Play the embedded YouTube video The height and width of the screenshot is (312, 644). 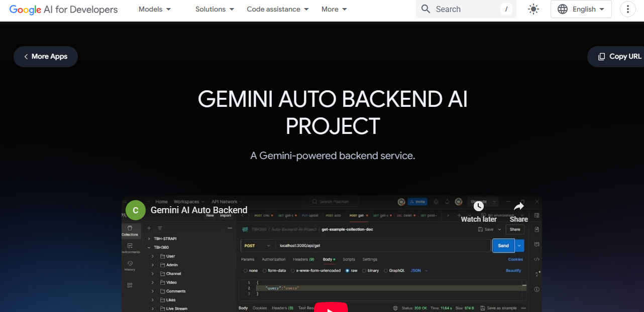click(x=331, y=307)
